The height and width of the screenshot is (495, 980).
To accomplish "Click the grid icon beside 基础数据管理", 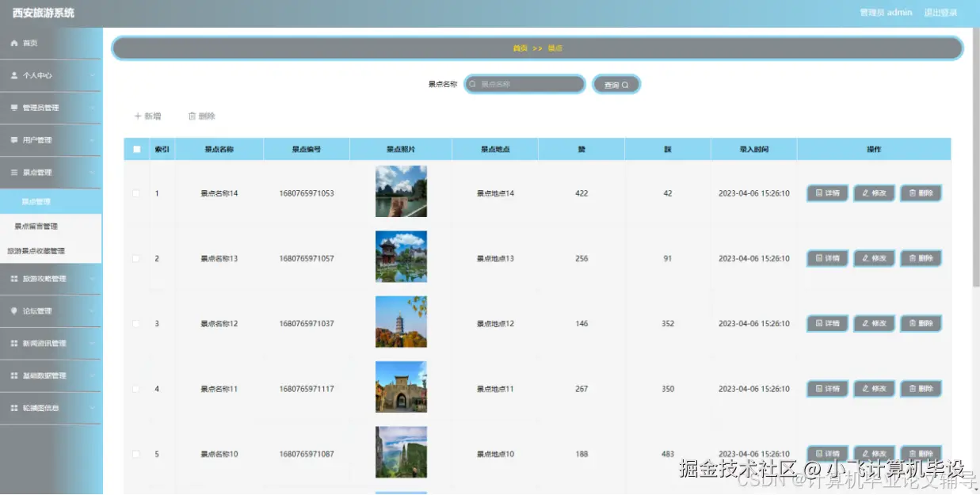I will 13,375.
